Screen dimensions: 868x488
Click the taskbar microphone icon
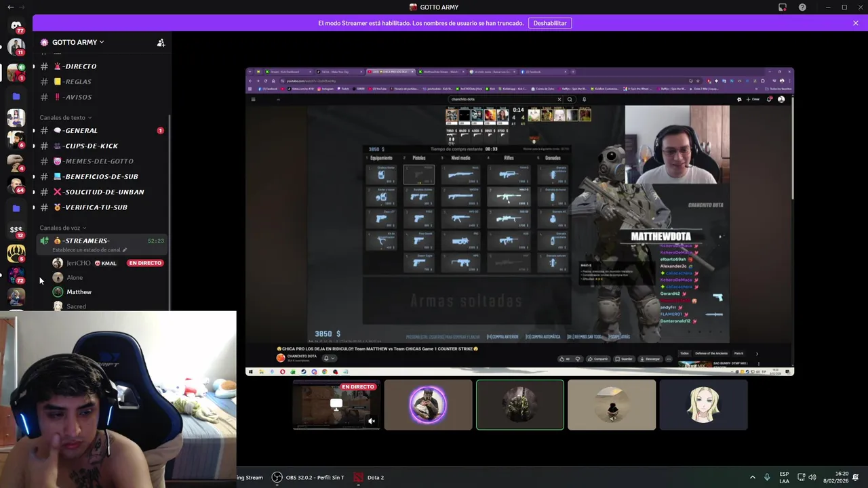(767, 477)
